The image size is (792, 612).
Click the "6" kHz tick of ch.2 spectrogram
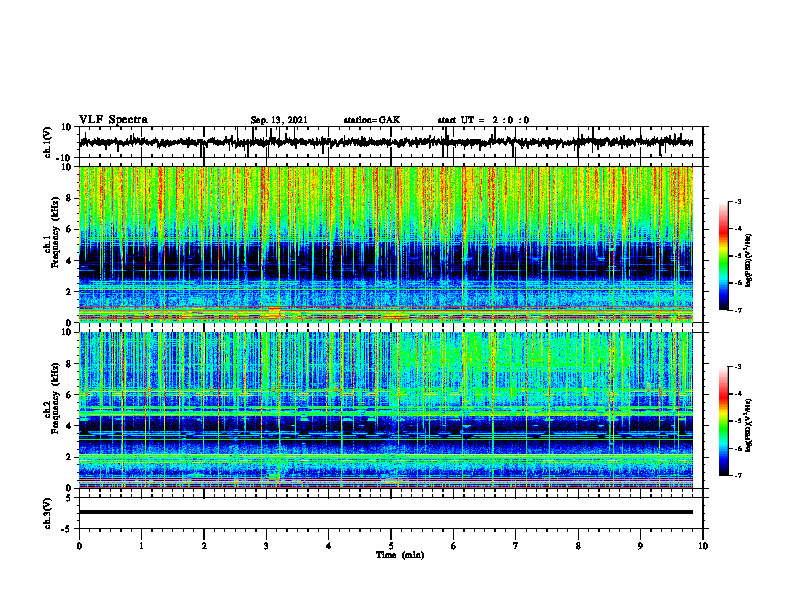click(x=69, y=395)
